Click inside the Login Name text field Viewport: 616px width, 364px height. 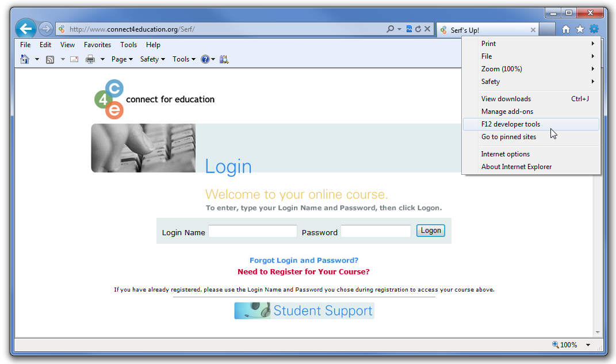pyautogui.click(x=252, y=232)
